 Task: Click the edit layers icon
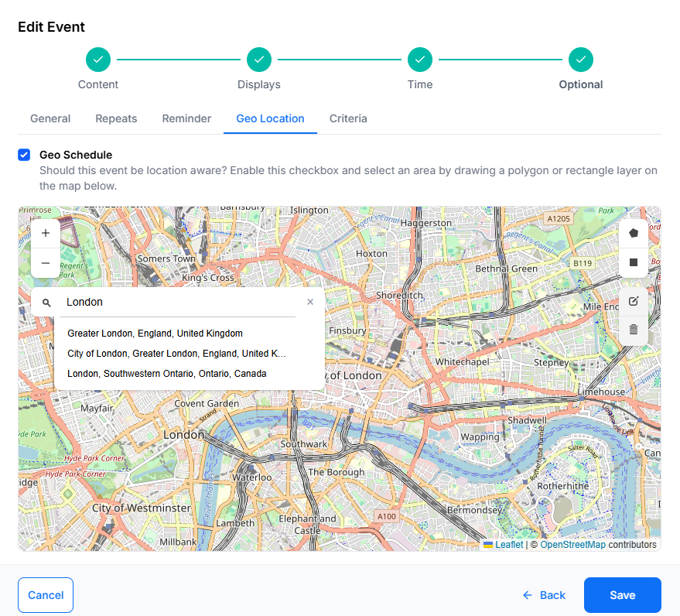[x=633, y=302]
